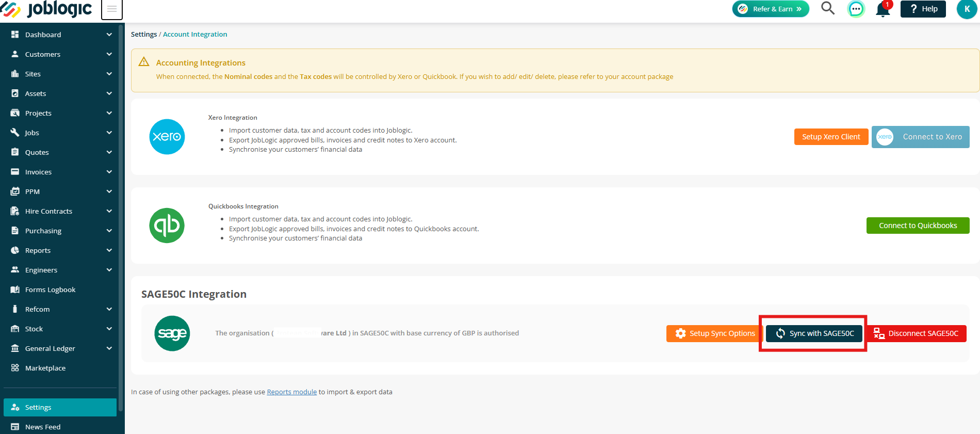
Task: Click the Settings breadcrumb link
Action: [144, 34]
